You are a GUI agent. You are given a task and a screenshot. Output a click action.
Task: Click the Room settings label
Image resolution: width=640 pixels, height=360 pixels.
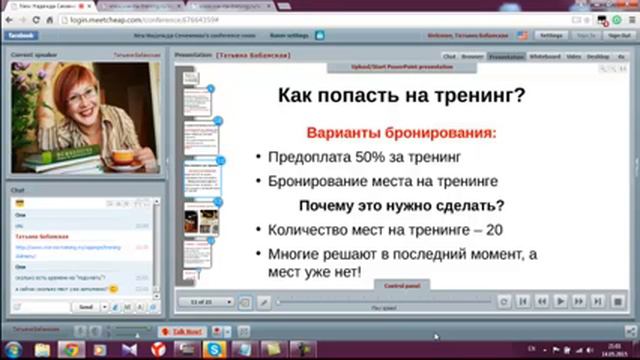coord(289,36)
